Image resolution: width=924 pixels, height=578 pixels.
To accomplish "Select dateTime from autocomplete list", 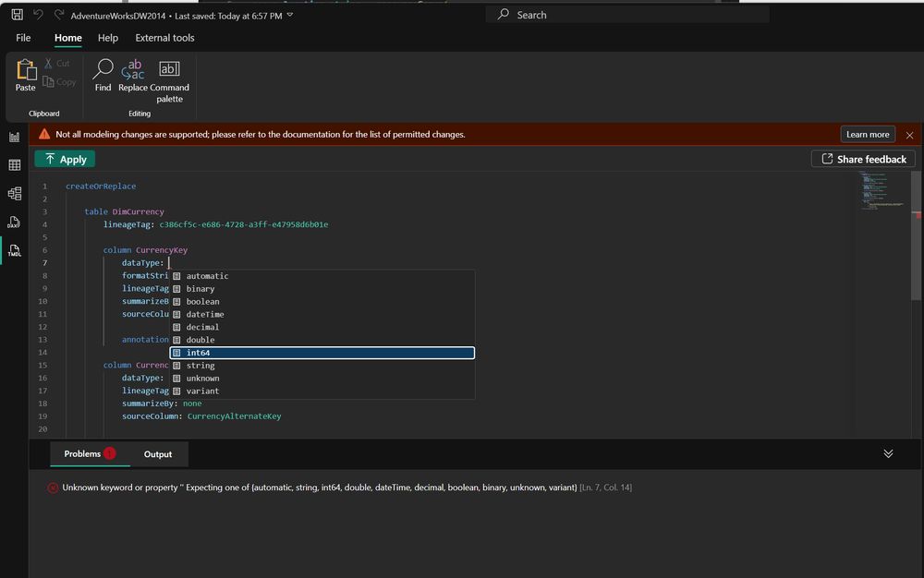I will click(x=322, y=314).
